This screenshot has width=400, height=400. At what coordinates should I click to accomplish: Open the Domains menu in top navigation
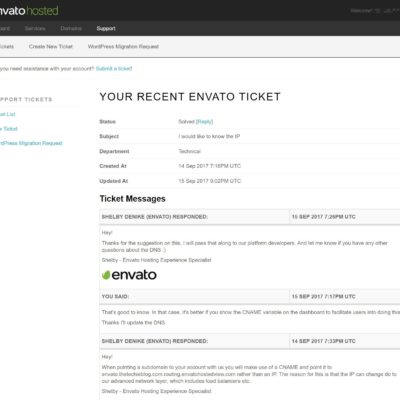click(x=71, y=29)
